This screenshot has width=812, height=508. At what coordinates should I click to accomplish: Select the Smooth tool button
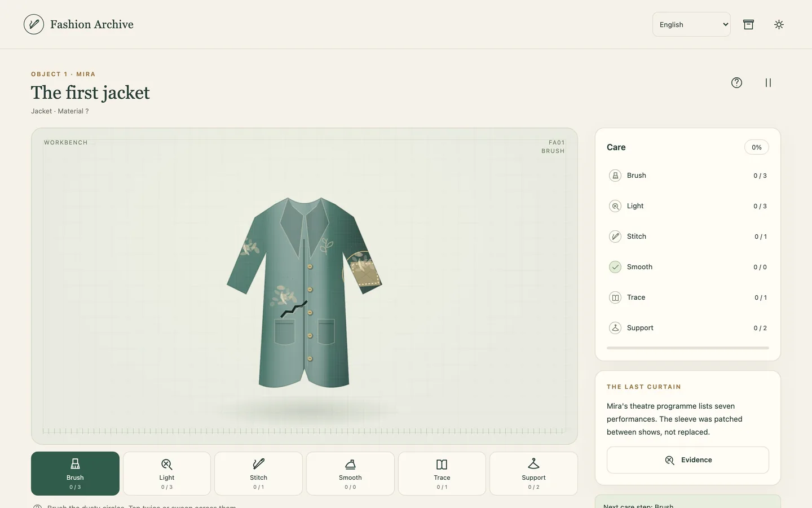pos(350,474)
